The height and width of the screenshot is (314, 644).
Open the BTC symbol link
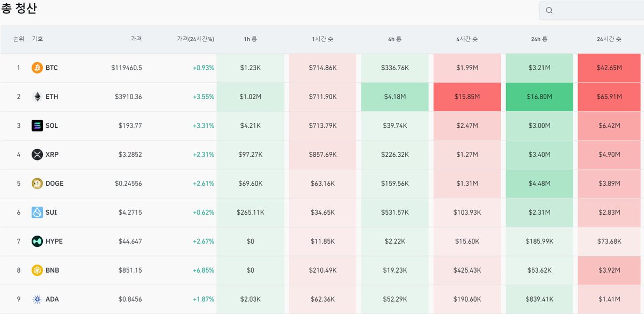click(52, 68)
